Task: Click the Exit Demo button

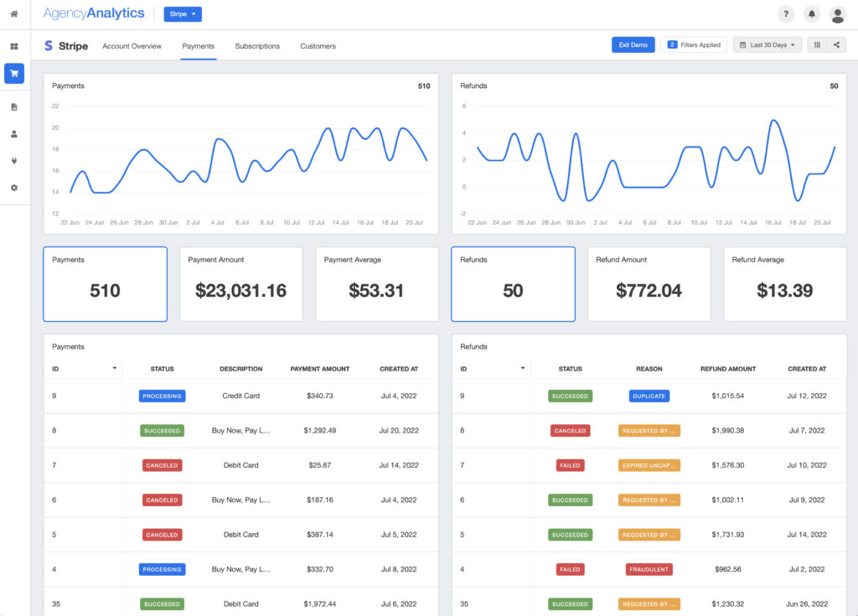Action: 633,45
